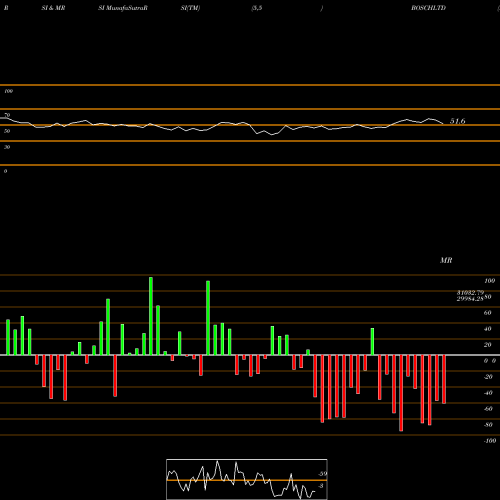500x500 pixels.
Task: Click the 31032.79 price value
Action: click(470, 292)
